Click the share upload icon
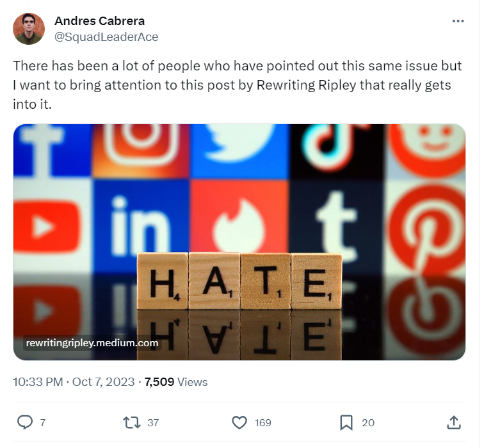The height and width of the screenshot is (448, 484). (453, 422)
